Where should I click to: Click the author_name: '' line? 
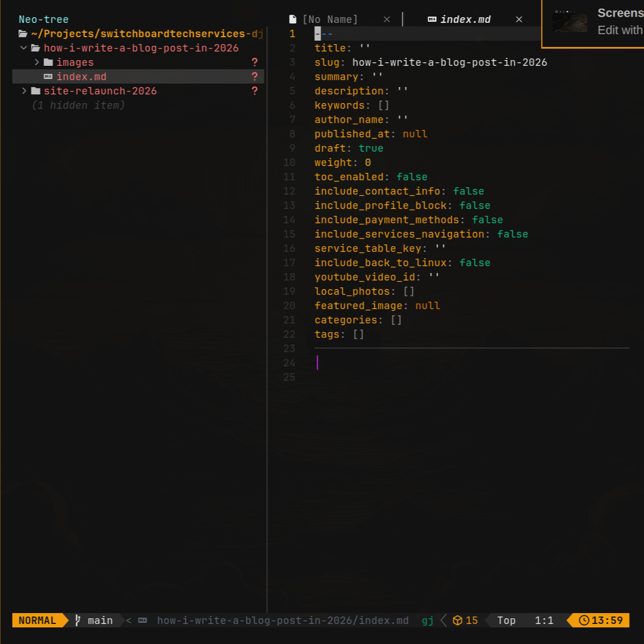361,120
